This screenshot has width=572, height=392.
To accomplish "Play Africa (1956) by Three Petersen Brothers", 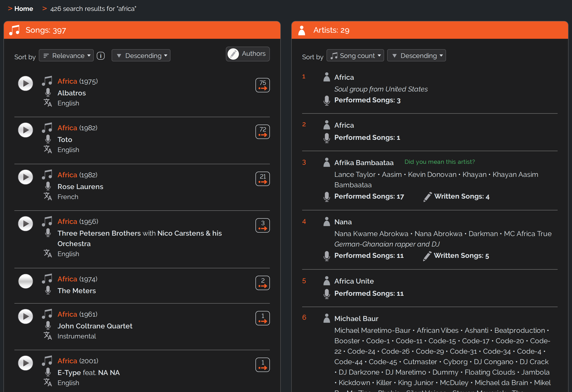I will [x=25, y=223].
